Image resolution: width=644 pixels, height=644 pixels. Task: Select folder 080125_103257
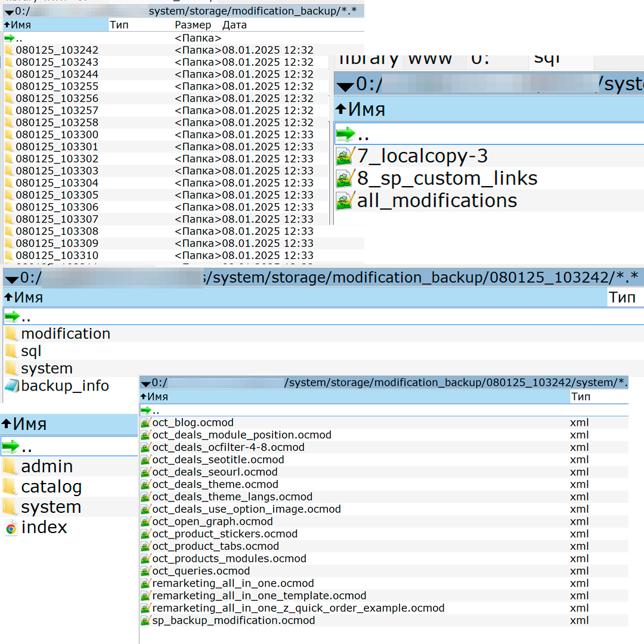[57, 110]
